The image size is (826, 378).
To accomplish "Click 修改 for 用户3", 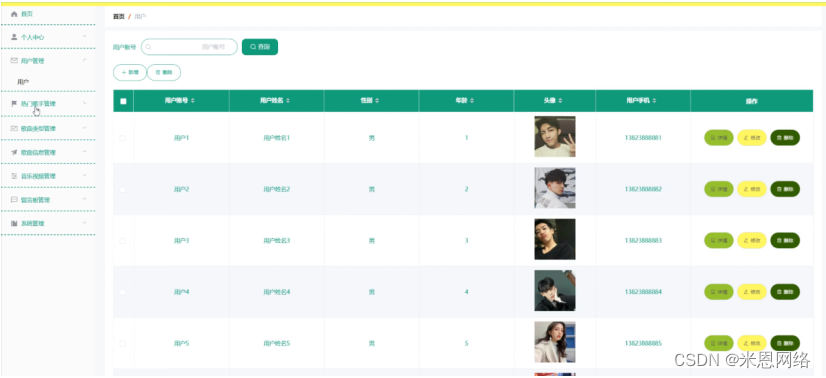I will point(752,241).
